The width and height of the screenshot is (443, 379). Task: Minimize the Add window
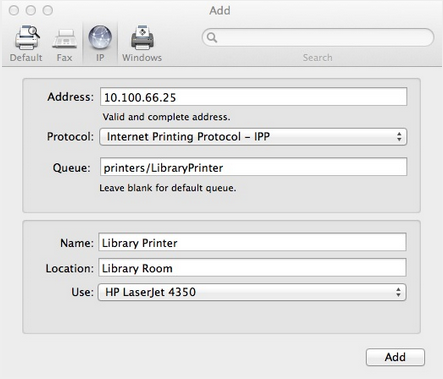(x=31, y=10)
